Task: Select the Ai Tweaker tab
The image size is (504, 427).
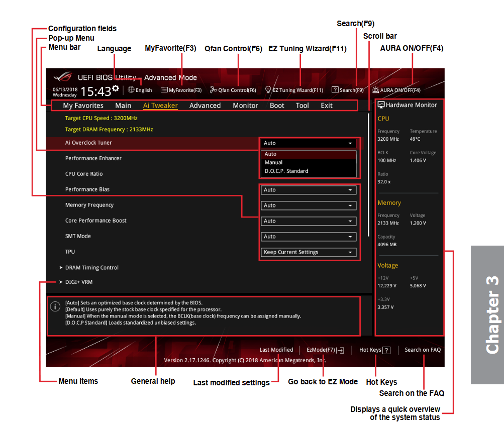Action: (x=160, y=105)
